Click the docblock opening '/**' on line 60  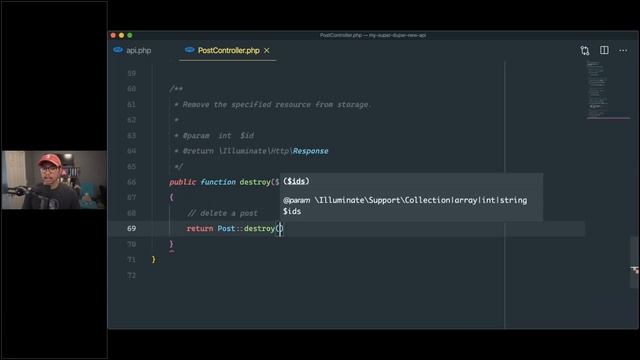coord(176,89)
